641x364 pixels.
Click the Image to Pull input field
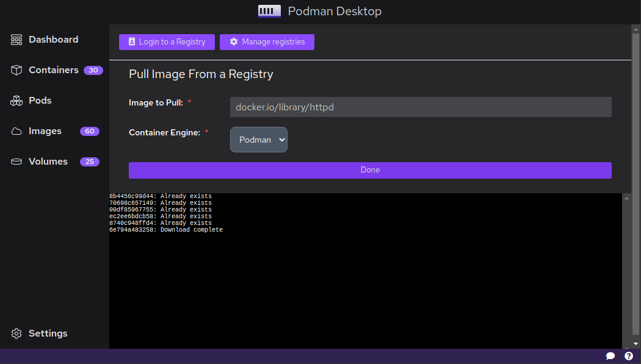point(420,107)
